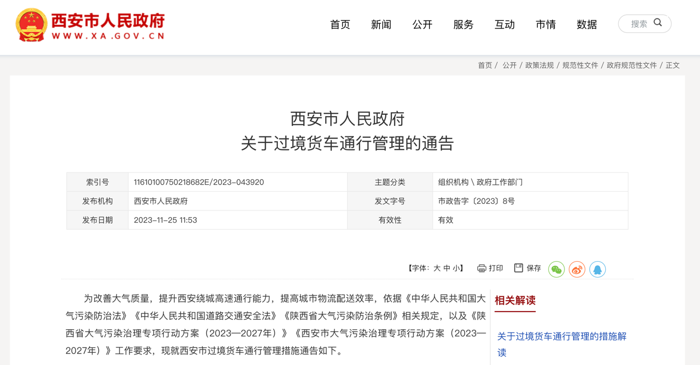The height and width of the screenshot is (365, 700).
Task: Open the 数据 navigation menu item
Action: coord(587,25)
